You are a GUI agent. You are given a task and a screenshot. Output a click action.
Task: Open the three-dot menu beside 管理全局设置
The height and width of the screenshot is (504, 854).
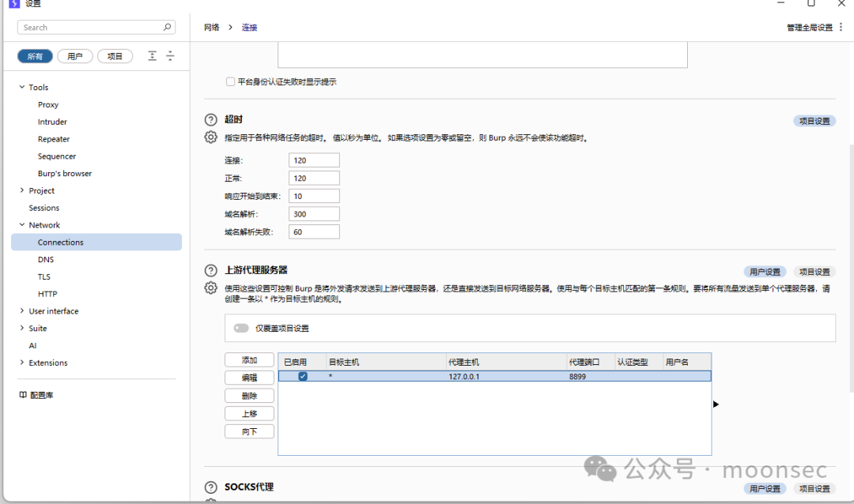[841, 27]
